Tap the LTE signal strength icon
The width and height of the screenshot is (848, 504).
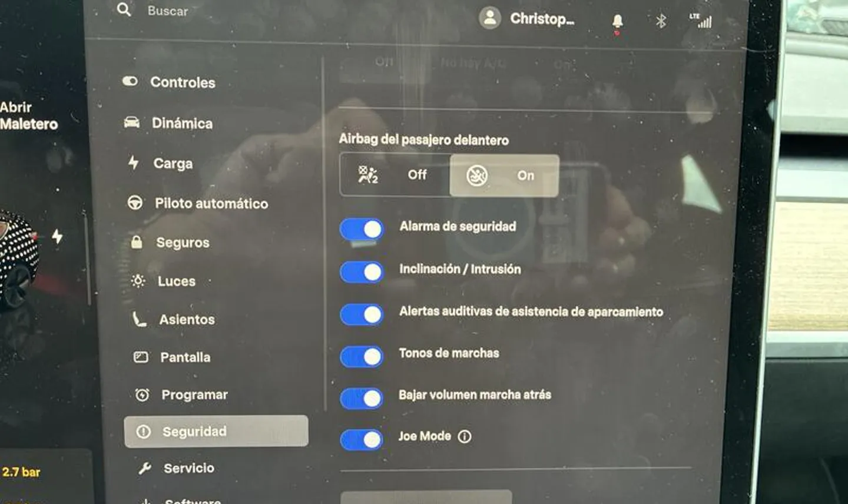(701, 21)
